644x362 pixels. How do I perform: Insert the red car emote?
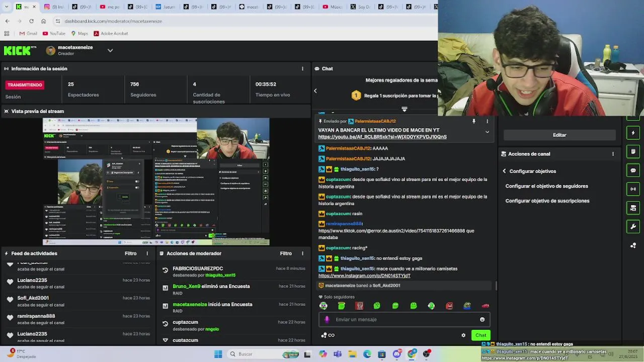485,306
